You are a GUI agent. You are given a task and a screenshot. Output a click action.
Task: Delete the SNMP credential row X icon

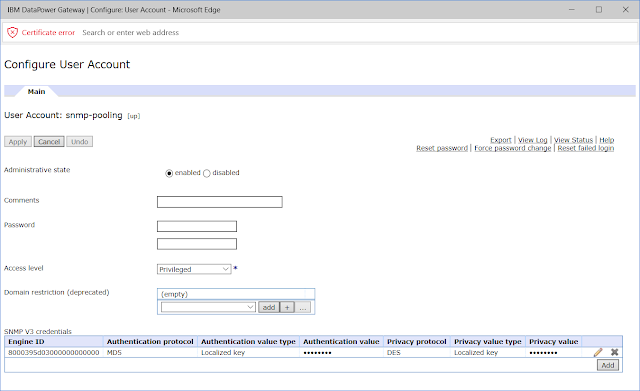(x=614, y=352)
